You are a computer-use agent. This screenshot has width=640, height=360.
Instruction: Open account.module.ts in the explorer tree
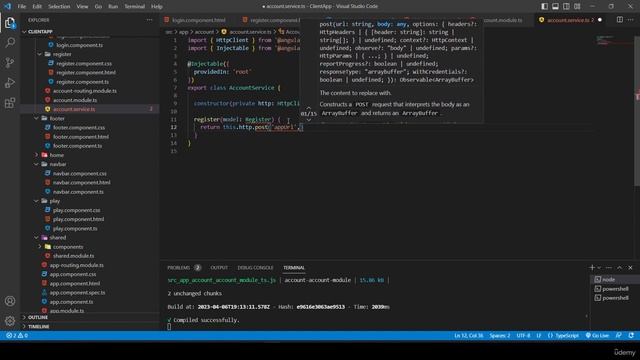click(x=75, y=100)
